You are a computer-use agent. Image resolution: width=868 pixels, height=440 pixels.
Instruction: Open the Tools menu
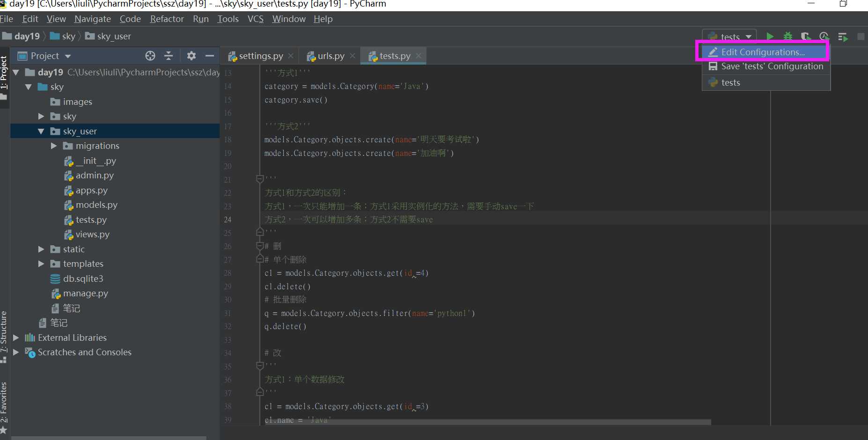pyautogui.click(x=228, y=19)
